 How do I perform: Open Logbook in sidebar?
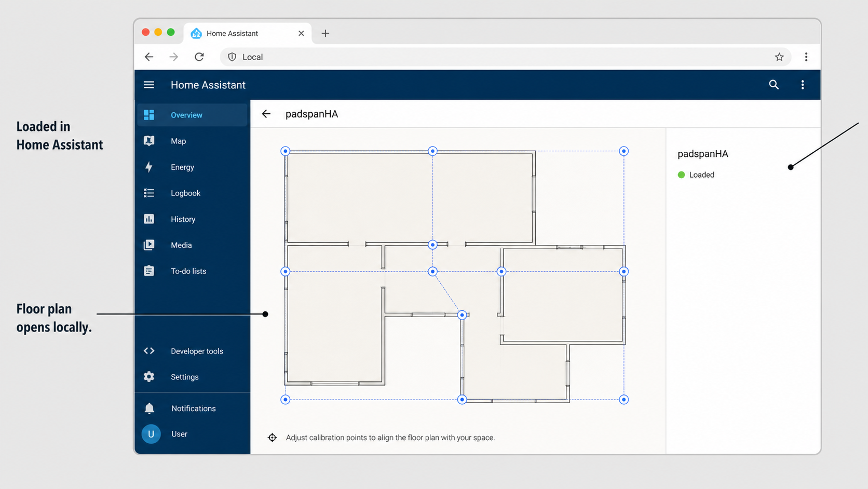coord(193,193)
